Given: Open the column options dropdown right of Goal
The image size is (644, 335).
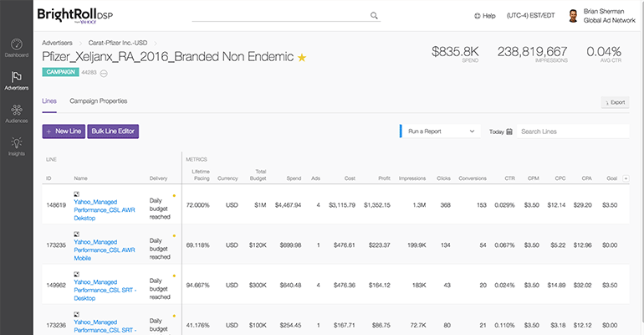Looking at the screenshot, I should (626, 178).
